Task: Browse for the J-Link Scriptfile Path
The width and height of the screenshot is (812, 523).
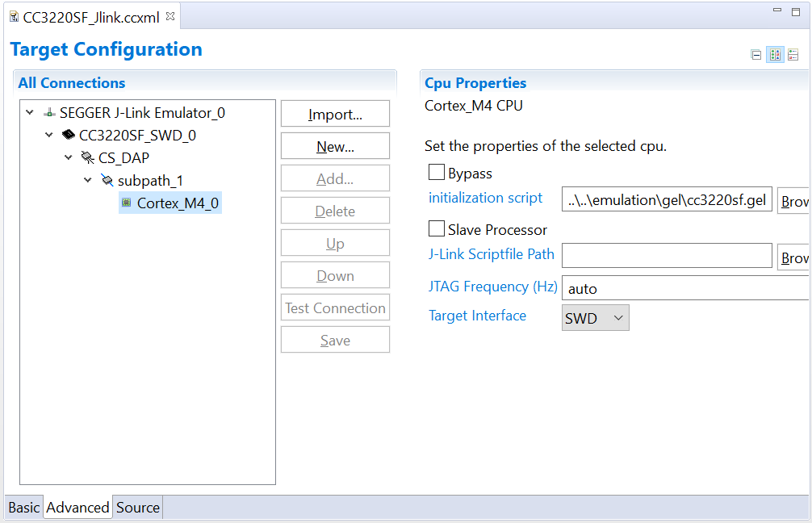Action: (793, 257)
